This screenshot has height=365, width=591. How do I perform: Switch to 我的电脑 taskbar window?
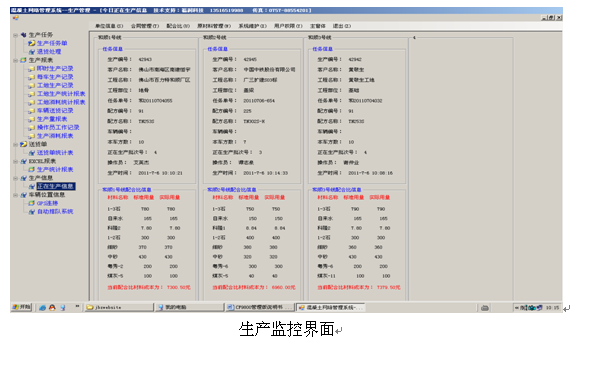(x=190, y=308)
